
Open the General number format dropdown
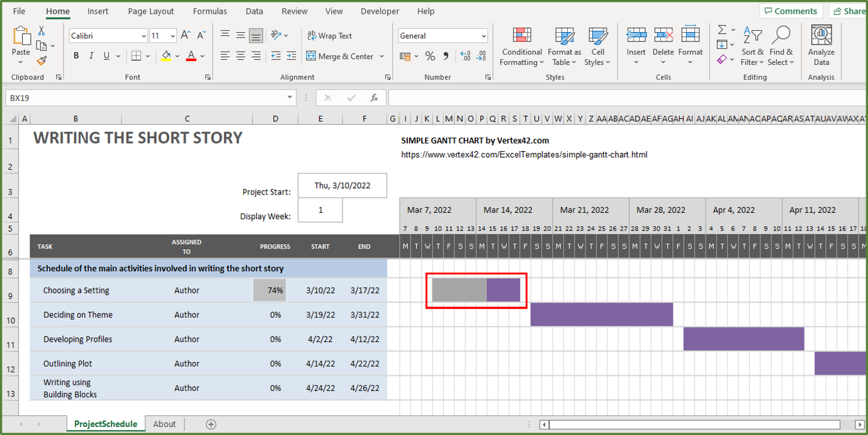484,35
